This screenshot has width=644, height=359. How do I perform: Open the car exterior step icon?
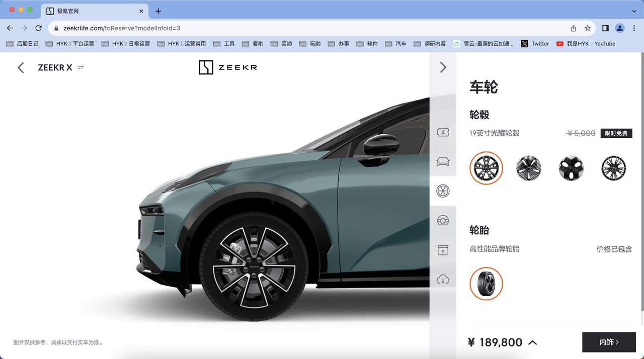[x=443, y=161]
